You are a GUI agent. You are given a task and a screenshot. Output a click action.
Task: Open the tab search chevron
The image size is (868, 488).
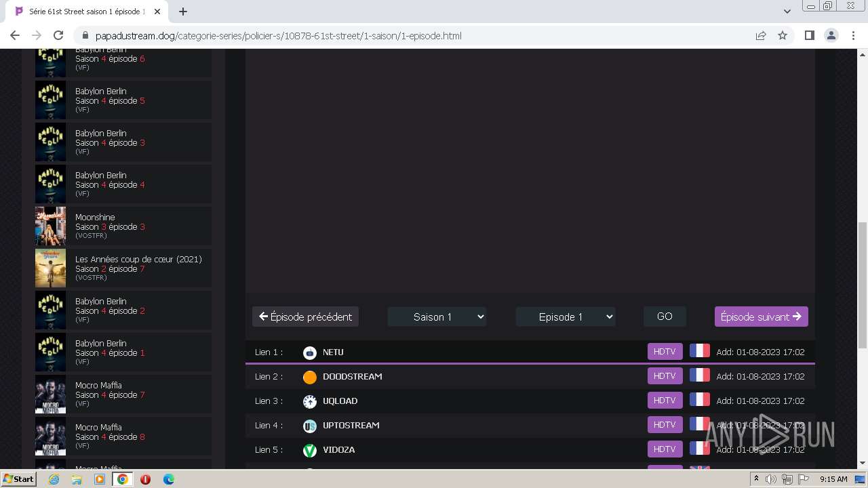click(x=787, y=12)
